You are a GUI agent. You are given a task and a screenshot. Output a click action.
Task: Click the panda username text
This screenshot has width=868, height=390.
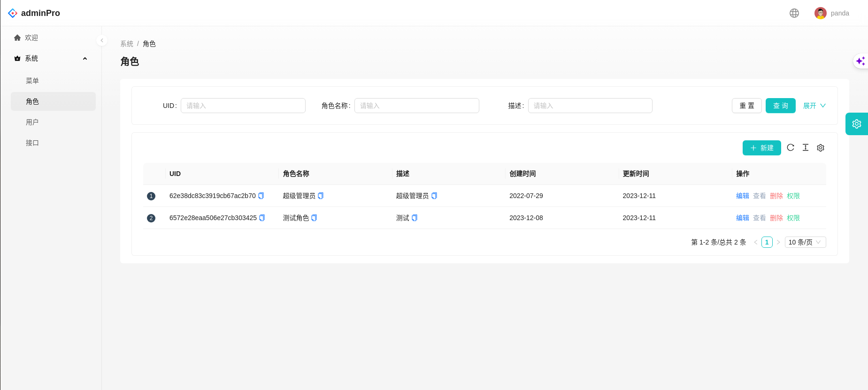pyautogui.click(x=840, y=13)
